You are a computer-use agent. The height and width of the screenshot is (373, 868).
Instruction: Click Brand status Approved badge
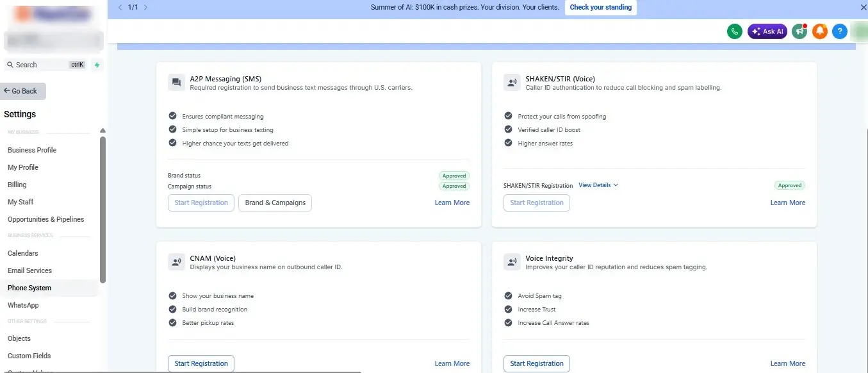click(x=454, y=176)
